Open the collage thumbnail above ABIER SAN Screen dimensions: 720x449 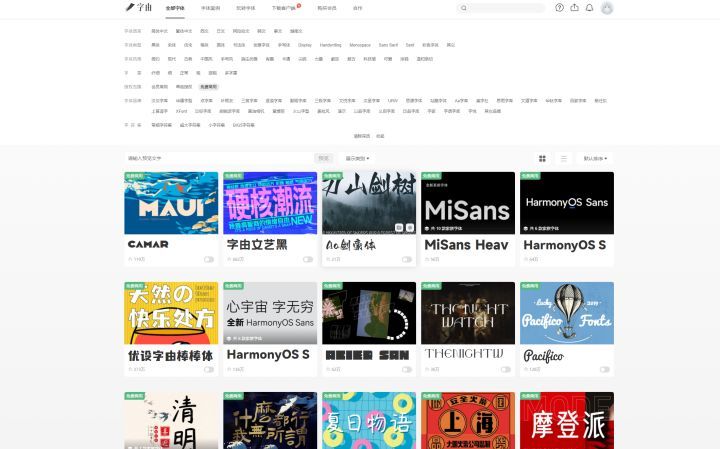(369, 313)
